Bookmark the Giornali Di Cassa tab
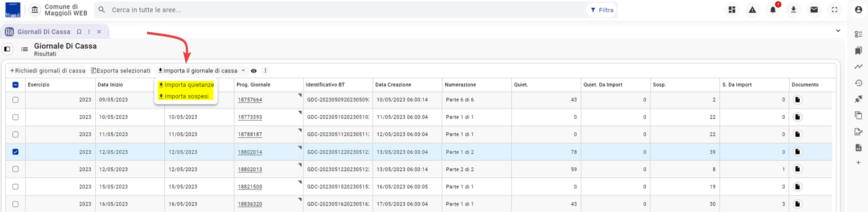Image resolution: width=868 pixels, height=212 pixels. pos(79,31)
